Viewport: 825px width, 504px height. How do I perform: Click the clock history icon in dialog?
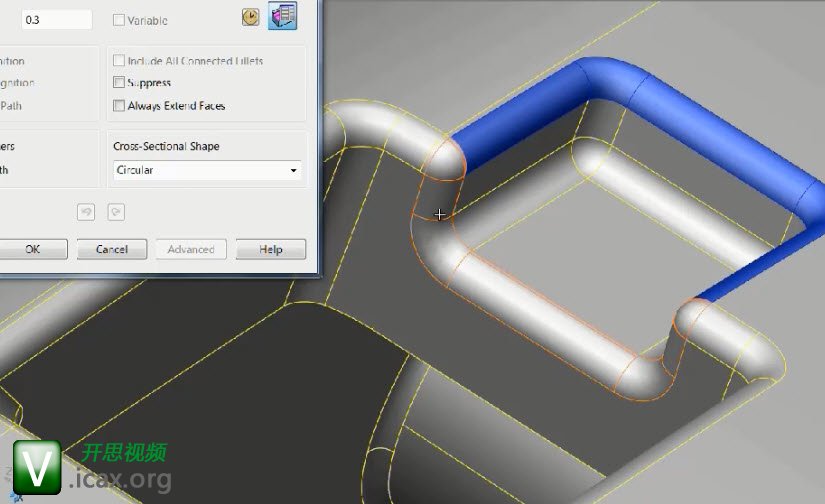(250, 17)
